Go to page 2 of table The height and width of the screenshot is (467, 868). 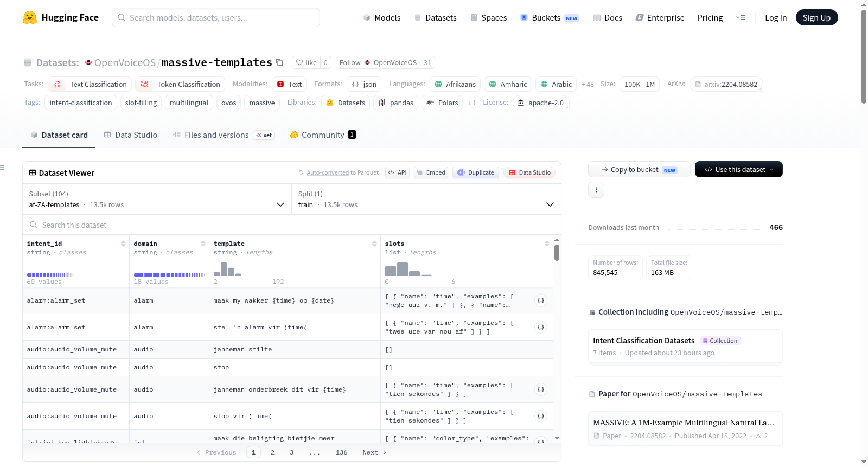click(272, 452)
